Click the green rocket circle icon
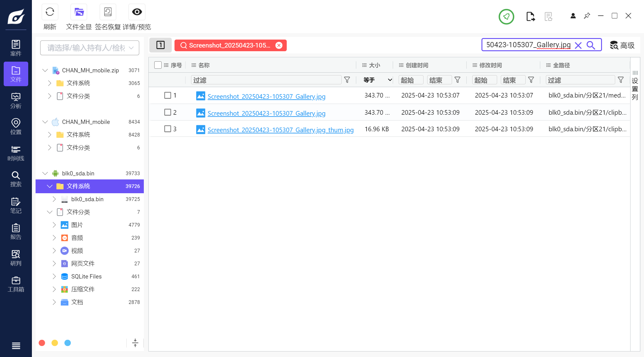The width and height of the screenshot is (644, 357). pos(506,17)
